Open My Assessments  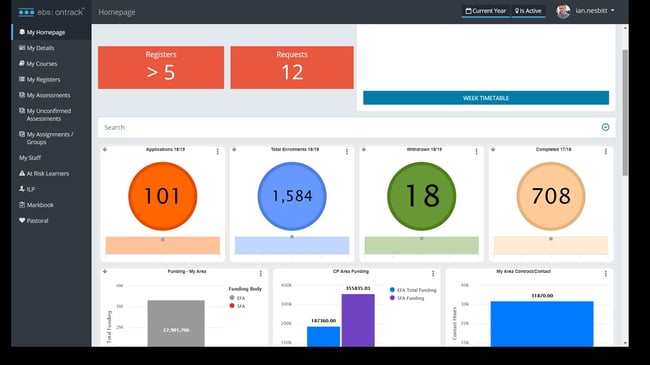tap(48, 95)
